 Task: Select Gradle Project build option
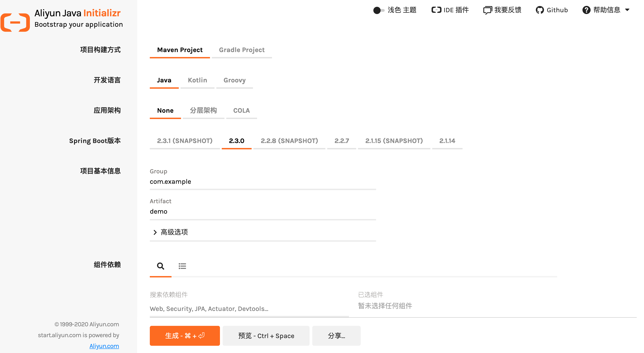pyautogui.click(x=241, y=50)
